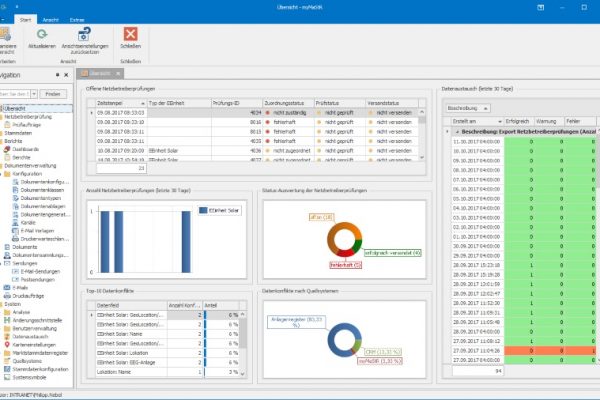This screenshot has width=600, height=400.
Task: Open Karteneinstellungen in navigation
Action: (34, 345)
